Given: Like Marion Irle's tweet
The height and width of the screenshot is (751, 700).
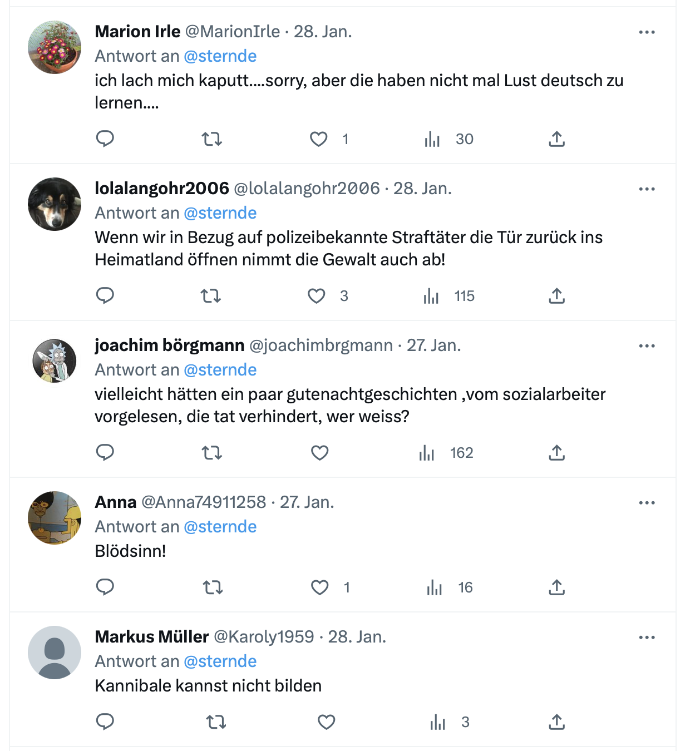Looking at the screenshot, I should (319, 139).
